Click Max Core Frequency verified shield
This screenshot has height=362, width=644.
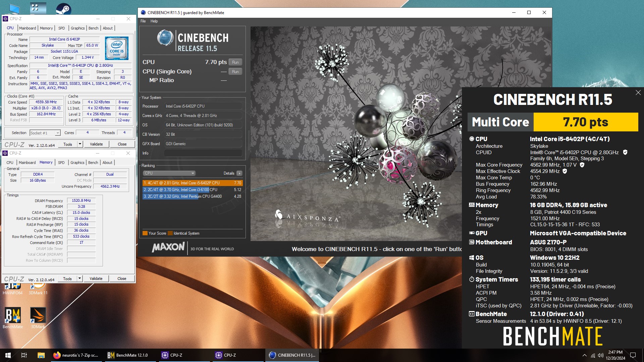[582, 165]
